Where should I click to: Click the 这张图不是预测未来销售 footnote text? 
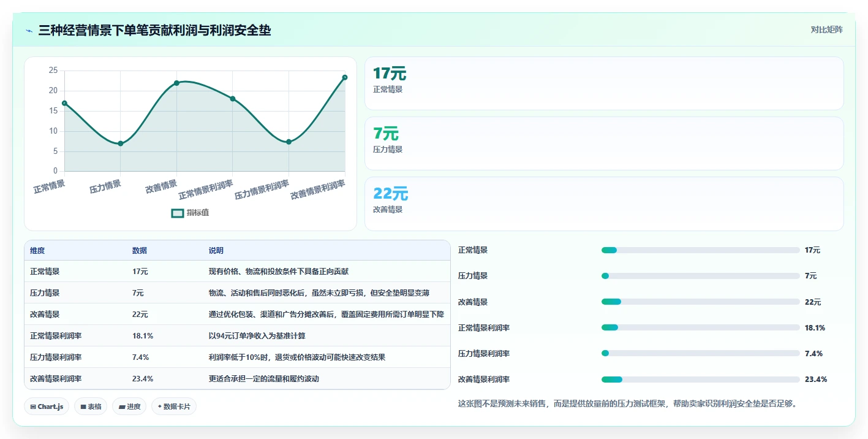point(628,403)
